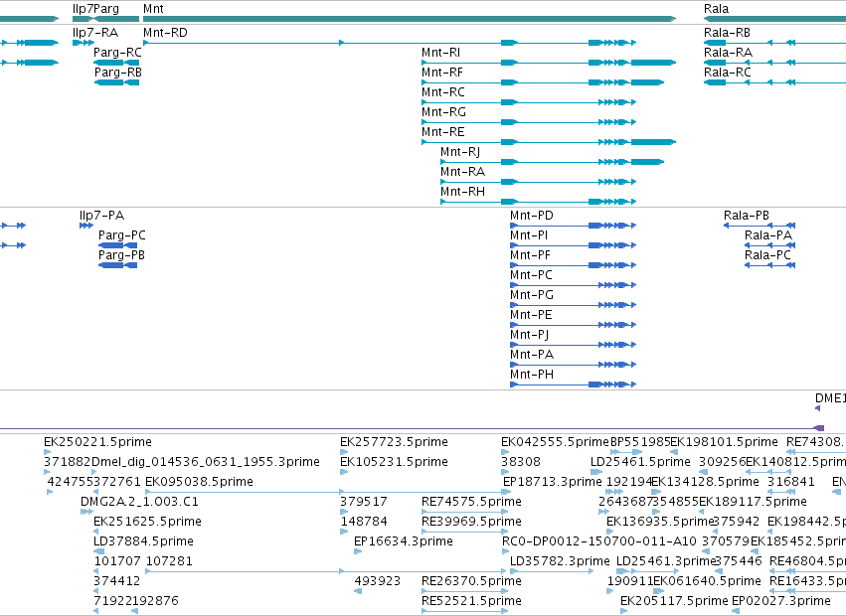Click EST EK095038.5prime
The height and width of the screenshot is (616, 846).
tap(199, 482)
